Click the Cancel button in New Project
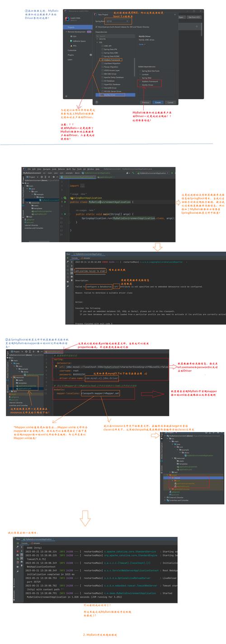 pos(170,102)
